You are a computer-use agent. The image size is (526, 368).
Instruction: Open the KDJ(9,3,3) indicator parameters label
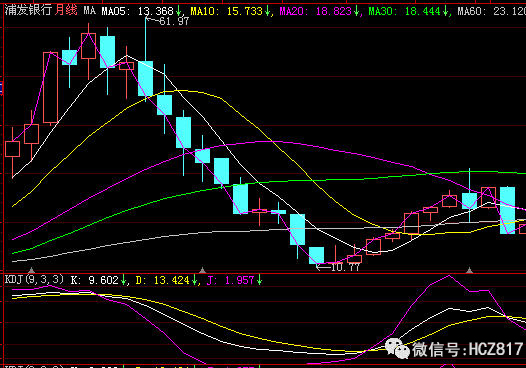(x=34, y=279)
